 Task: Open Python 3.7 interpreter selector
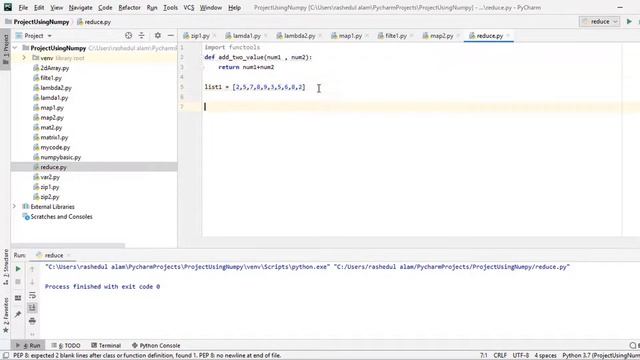point(601,356)
